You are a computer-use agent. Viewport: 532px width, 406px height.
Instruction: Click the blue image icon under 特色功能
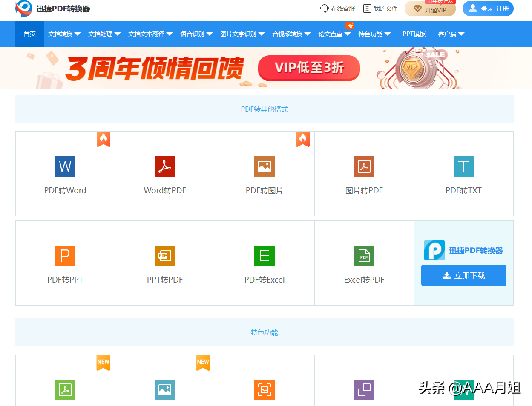tap(165, 390)
